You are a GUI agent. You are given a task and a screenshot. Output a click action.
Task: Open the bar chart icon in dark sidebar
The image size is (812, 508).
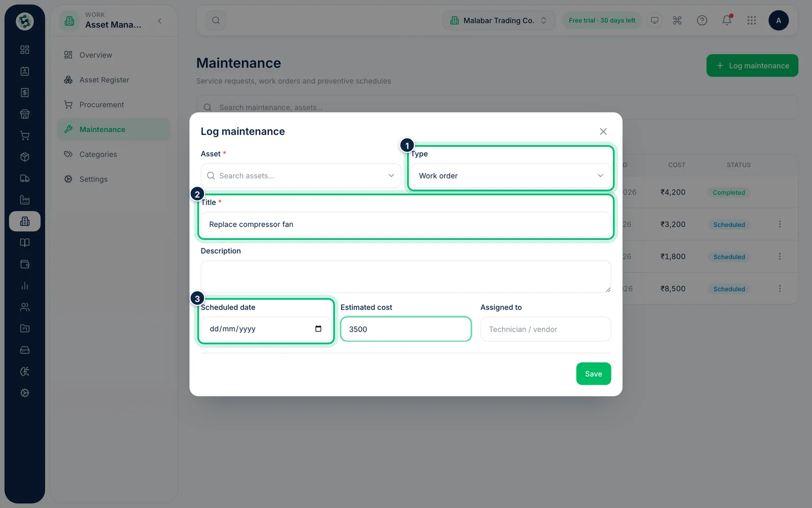click(x=24, y=286)
